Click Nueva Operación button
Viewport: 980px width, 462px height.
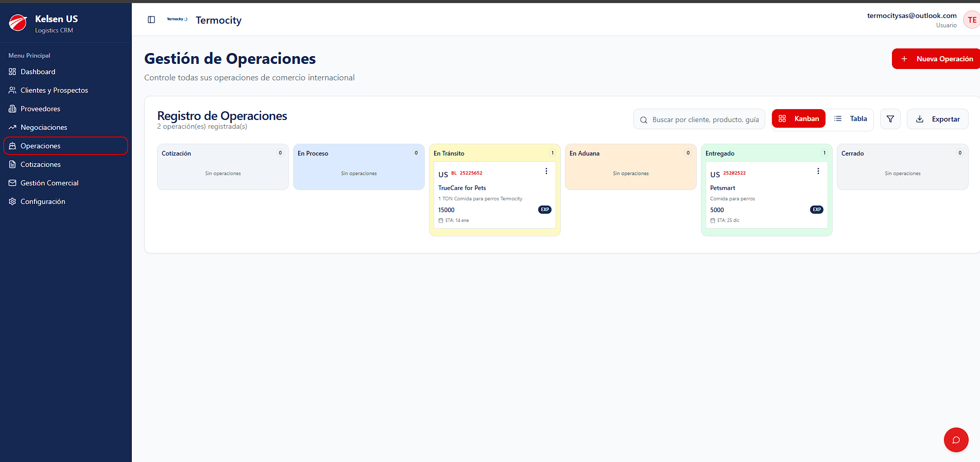tap(936, 59)
